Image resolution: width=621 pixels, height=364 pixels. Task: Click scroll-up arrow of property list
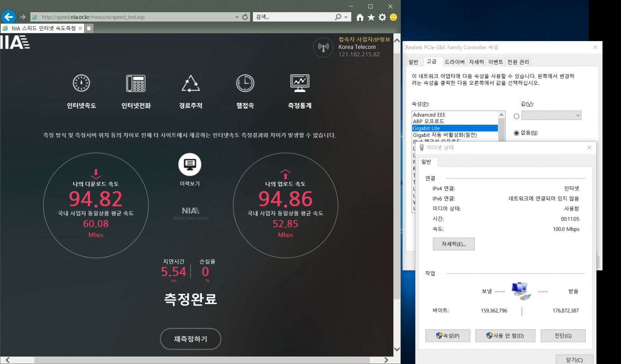[x=501, y=115]
